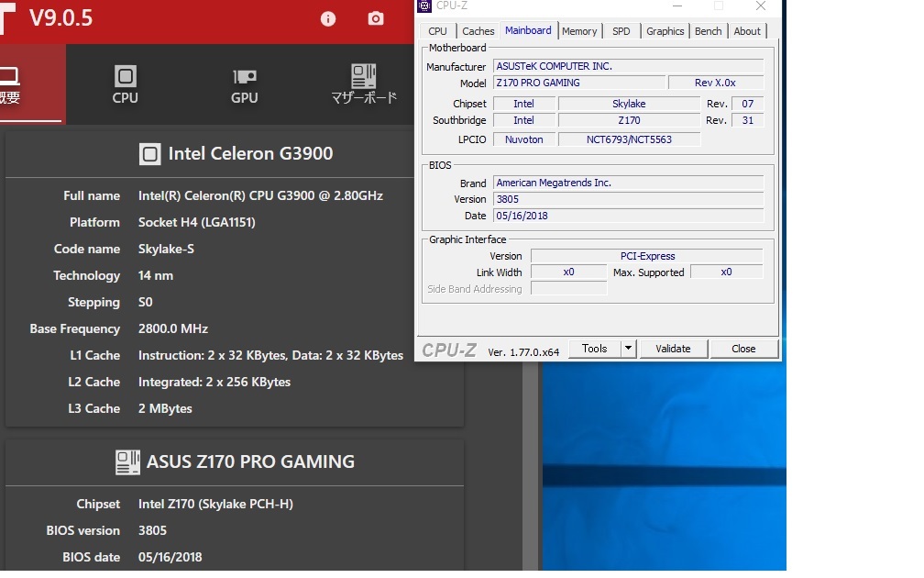
Task: Open the マザーボード section in the dark navigation bar
Action: coord(364,84)
